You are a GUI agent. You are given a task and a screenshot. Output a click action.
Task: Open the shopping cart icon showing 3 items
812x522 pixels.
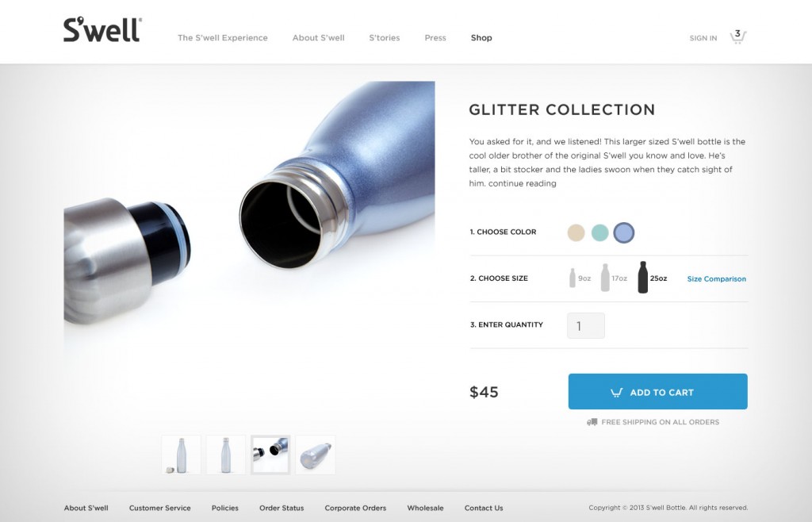pos(738,36)
